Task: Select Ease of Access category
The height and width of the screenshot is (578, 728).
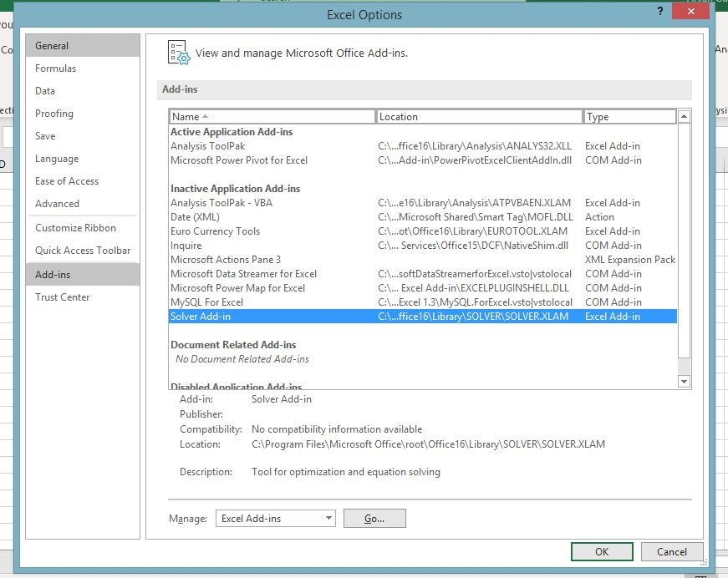Action: tap(83, 181)
